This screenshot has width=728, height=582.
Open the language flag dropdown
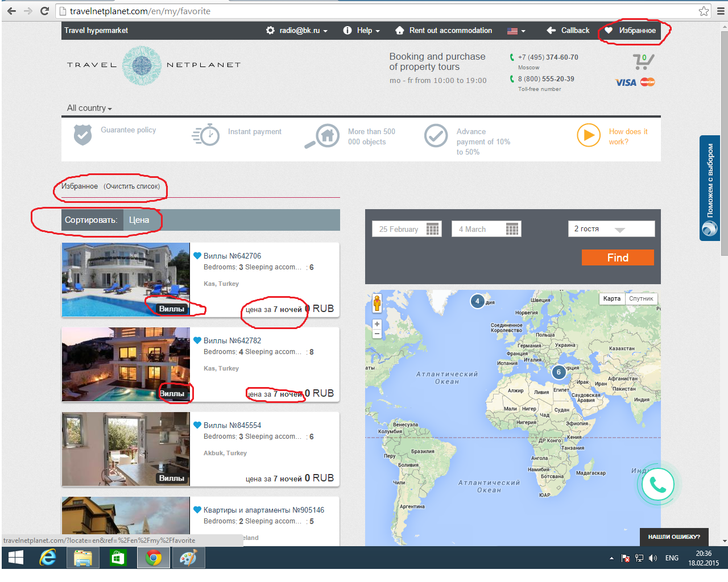(x=516, y=31)
